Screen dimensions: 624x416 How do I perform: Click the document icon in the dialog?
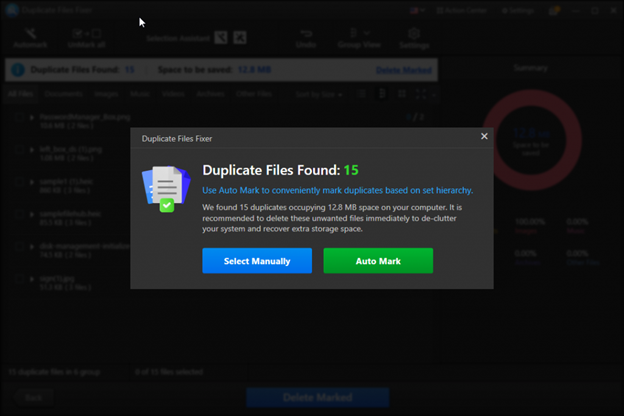coord(166,189)
